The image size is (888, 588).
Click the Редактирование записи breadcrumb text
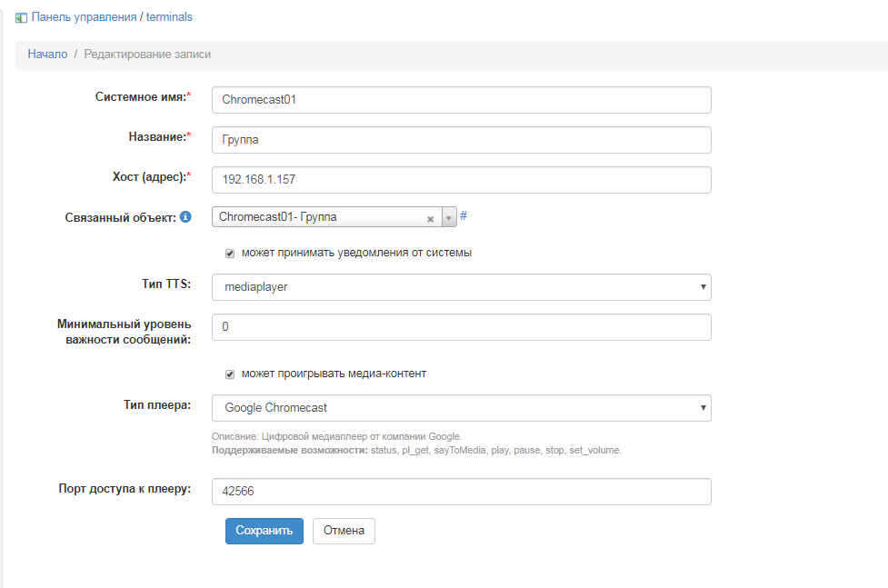[x=147, y=55]
